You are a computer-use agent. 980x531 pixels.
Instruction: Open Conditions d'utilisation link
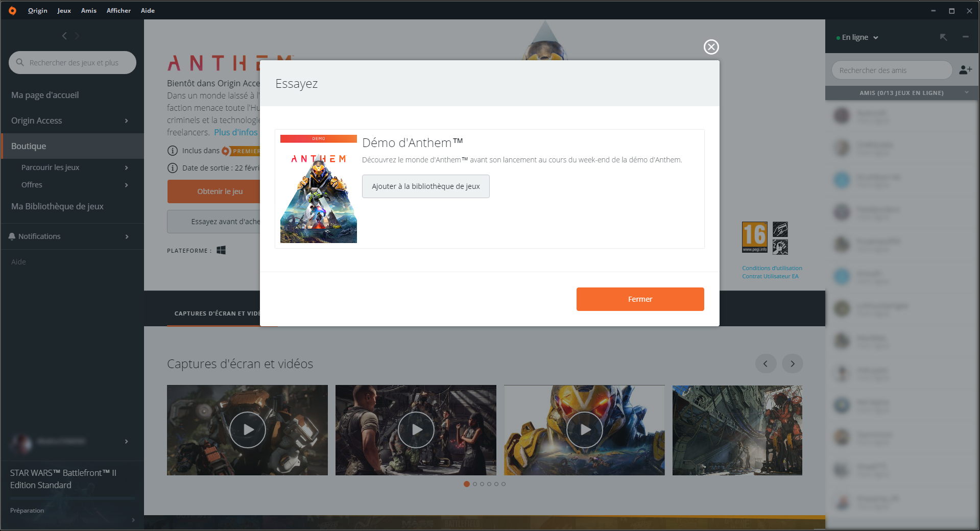[772, 268]
